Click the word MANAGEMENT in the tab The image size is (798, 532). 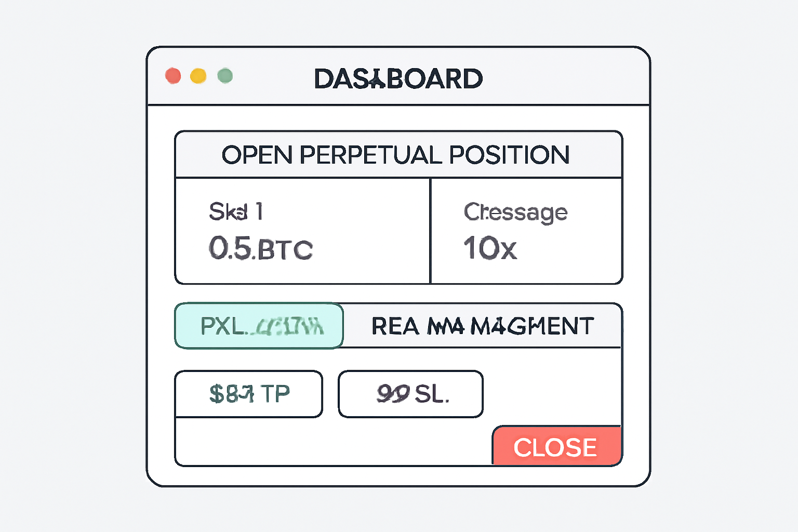(x=532, y=326)
